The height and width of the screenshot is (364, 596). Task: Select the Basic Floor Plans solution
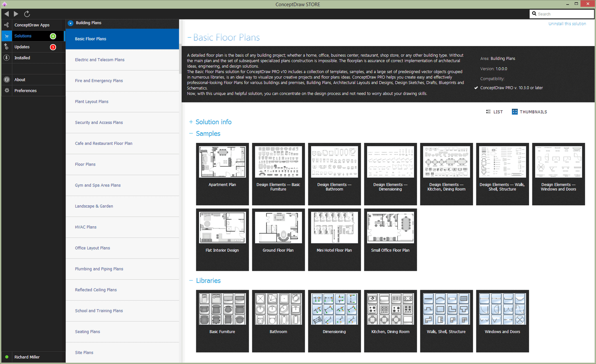(122, 39)
